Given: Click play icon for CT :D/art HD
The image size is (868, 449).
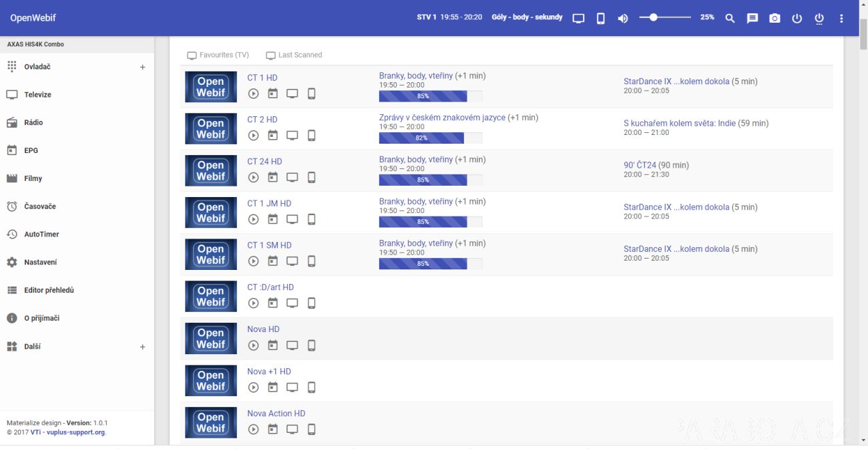Looking at the screenshot, I should point(253,303).
